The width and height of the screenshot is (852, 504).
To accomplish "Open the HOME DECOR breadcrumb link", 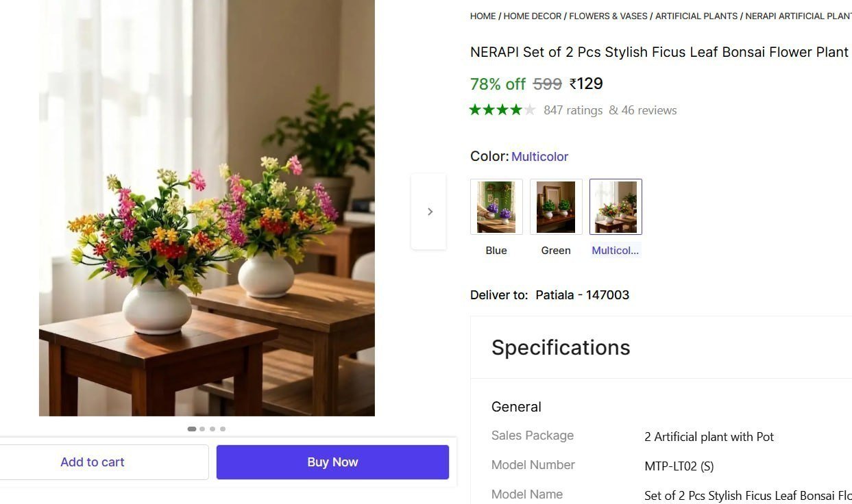I will coord(533,16).
